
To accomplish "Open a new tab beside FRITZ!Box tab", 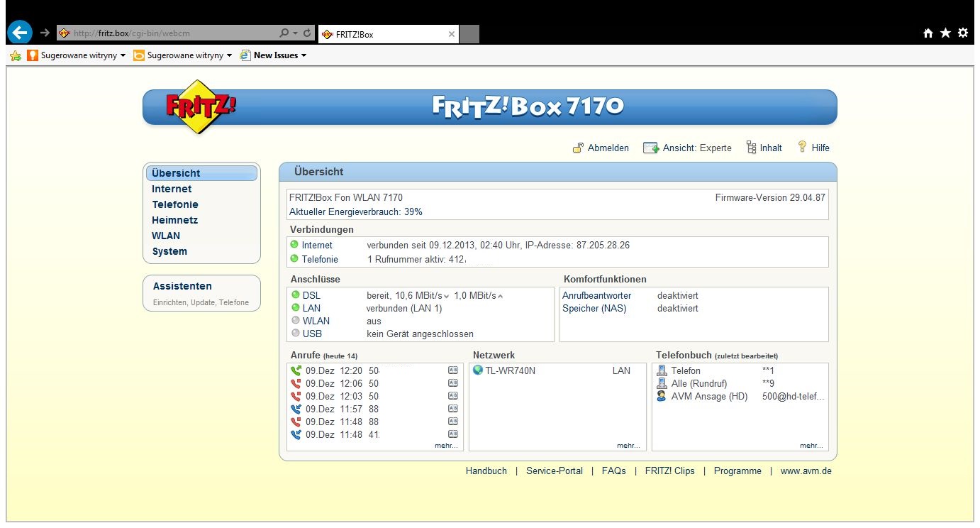I will tap(469, 33).
